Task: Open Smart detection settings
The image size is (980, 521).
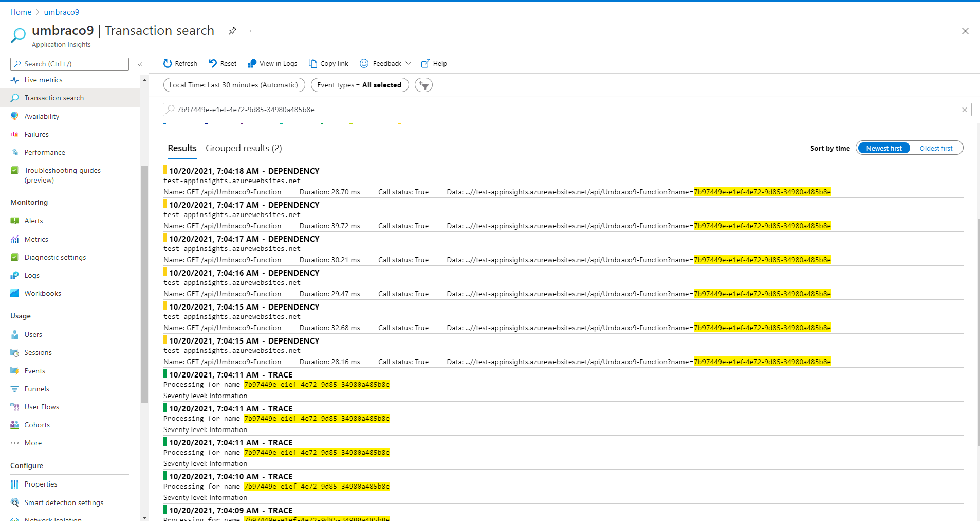Action: coord(64,502)
